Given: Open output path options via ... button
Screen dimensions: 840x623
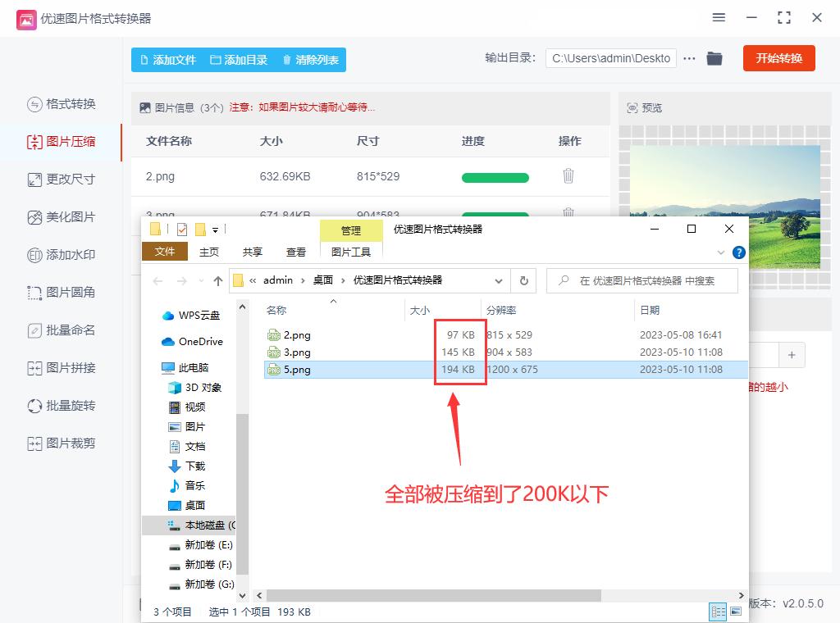Looking at the screenshot, I should click(687, 58).
